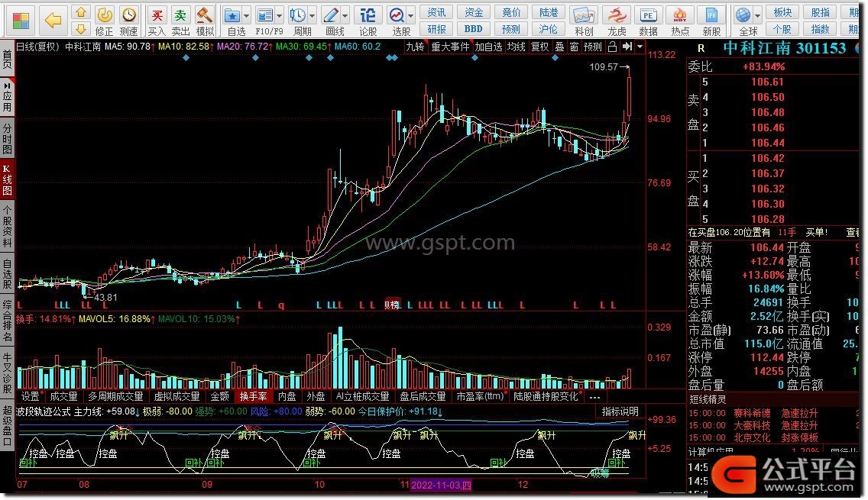
Task: Click the 陆股通持股变化 tab
Action: [546, 397]
